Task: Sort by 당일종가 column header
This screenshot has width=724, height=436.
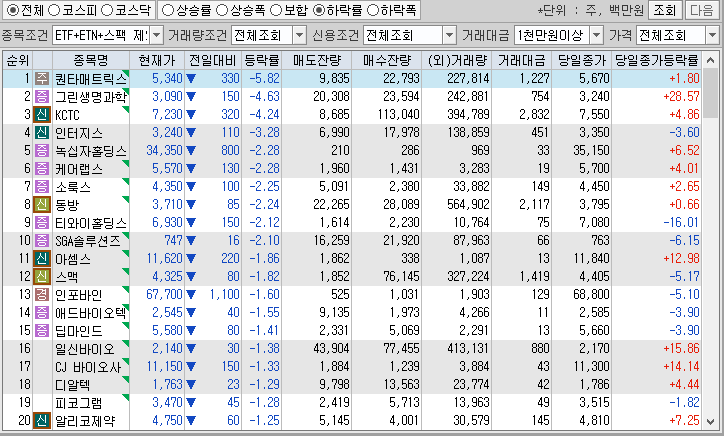Action: (582, 60)
